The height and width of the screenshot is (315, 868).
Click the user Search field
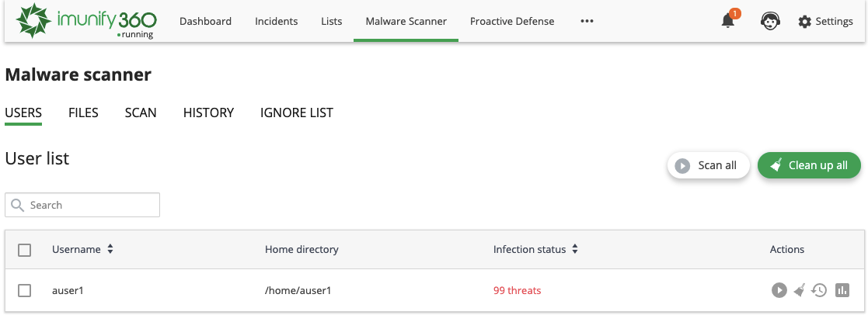click(x=82, y=205)
